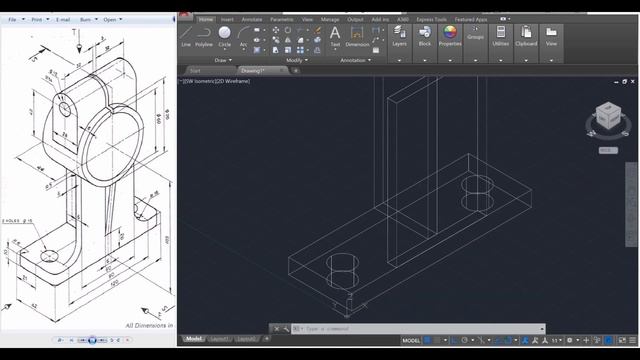The width and height of the screenshot is (640, 360).
Task: Open command line history dropdown arrow
Action: pos(542,329)
